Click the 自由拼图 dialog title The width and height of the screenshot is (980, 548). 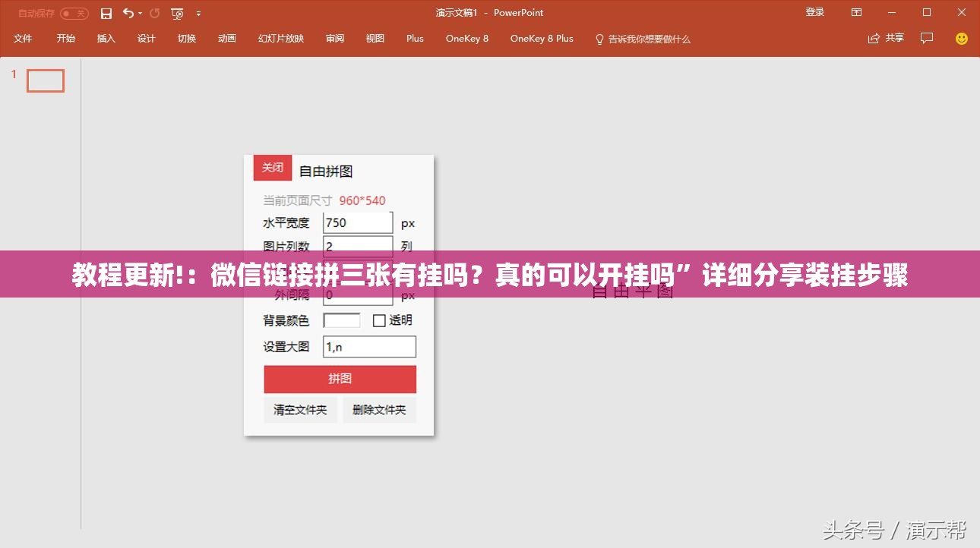pos(326,172)
